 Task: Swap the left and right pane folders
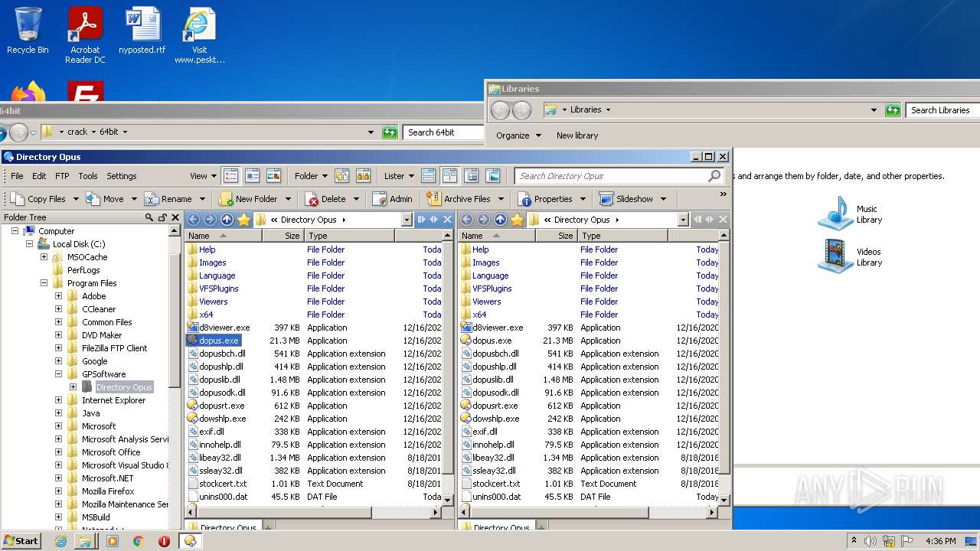(434, 220)
